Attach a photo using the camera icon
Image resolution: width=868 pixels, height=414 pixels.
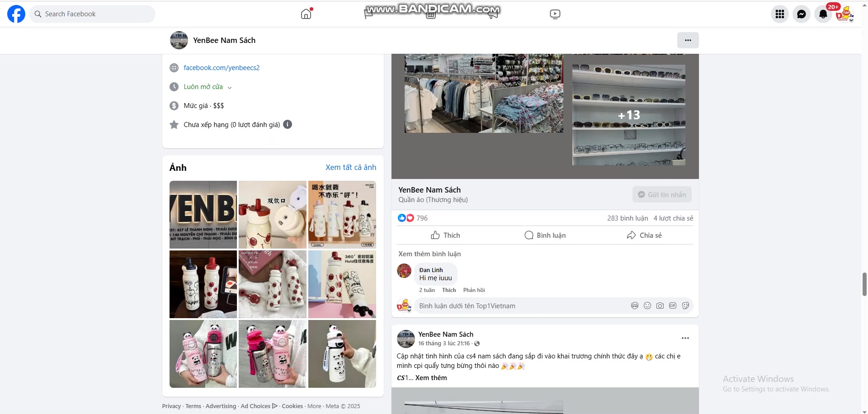660,306
